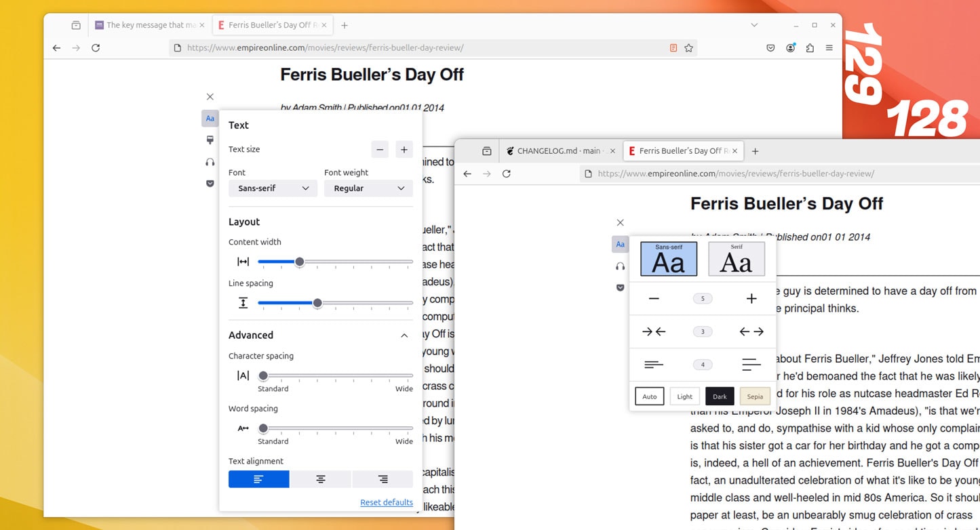The width and height of the screenshot is (980, 530).
Task: Open new tab in right window
Action: pos(755,151)
